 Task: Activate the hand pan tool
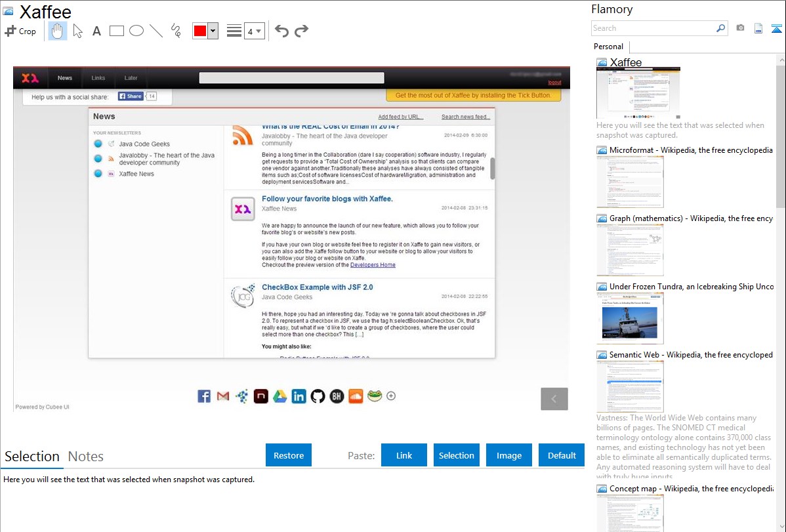(x=58, y=31)
